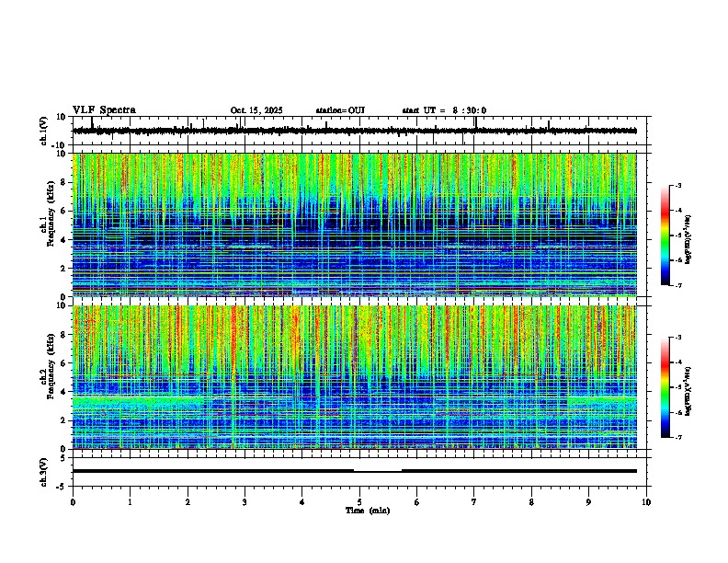Click the white gap in the ch.3 bar
The width and height of the screenshot is (728, 563).
(x=378, y=470)
